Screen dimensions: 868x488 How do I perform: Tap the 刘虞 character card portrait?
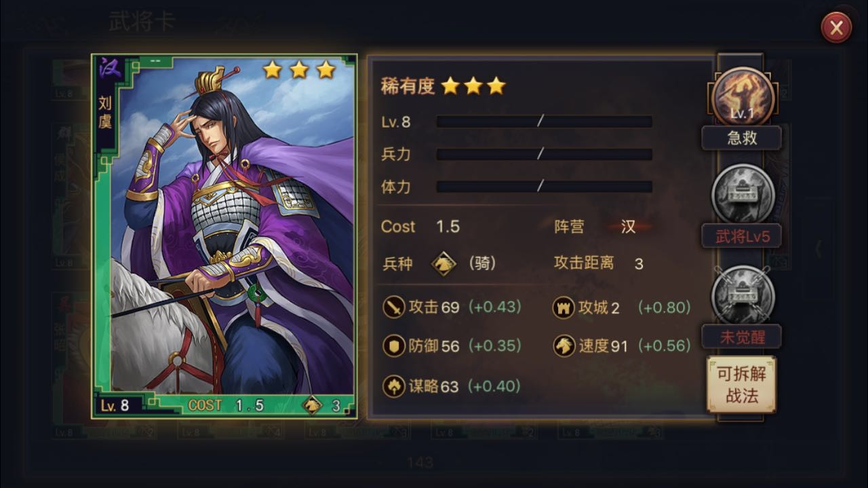224,236
